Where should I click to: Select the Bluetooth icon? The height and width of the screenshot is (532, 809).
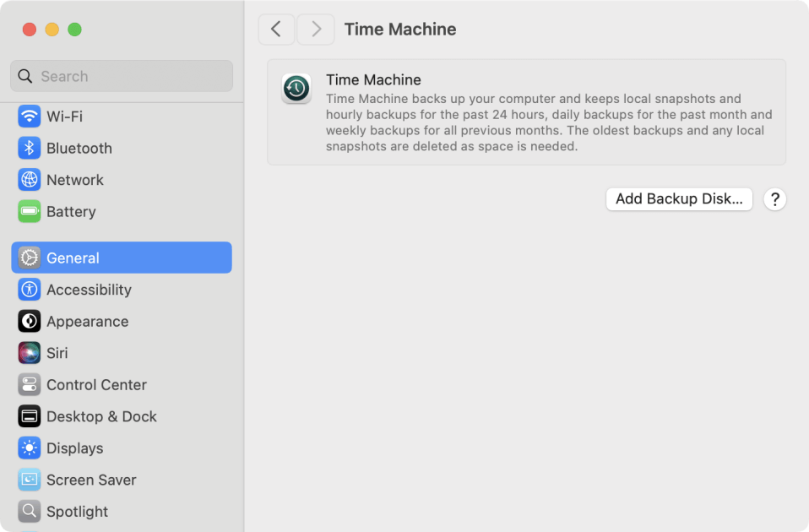[x=29, y=148]
